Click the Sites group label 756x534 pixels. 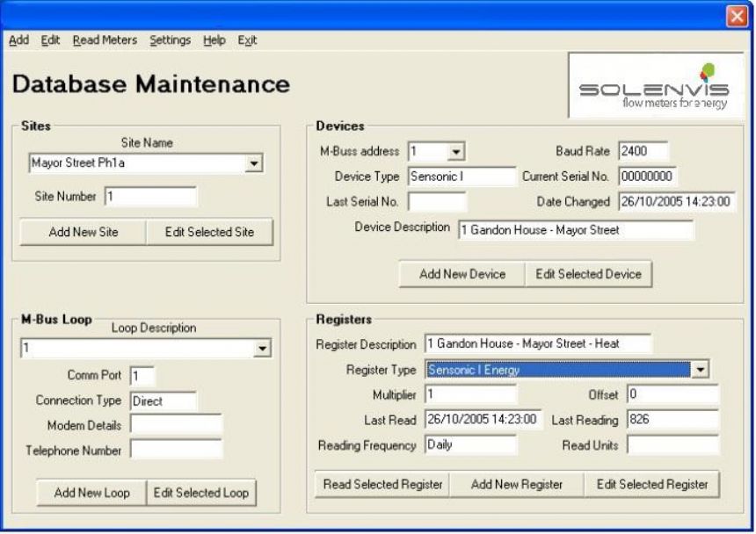[36, 126]
